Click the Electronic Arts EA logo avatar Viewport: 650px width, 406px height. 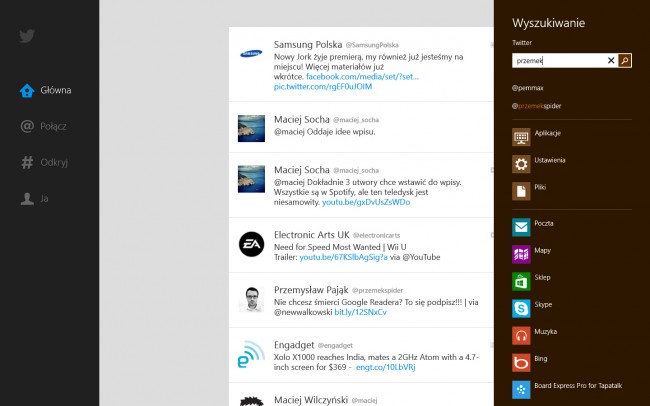[251, 244]
